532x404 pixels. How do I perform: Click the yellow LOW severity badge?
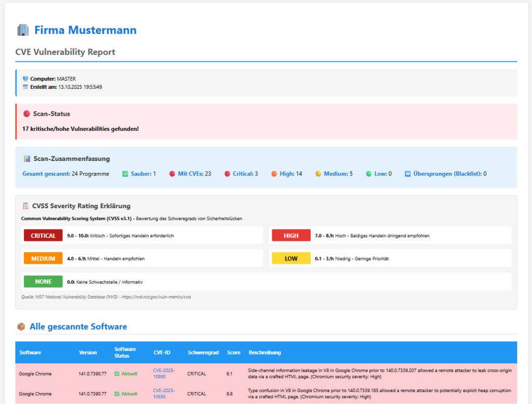pyautogui.click(x=290, y=258)
